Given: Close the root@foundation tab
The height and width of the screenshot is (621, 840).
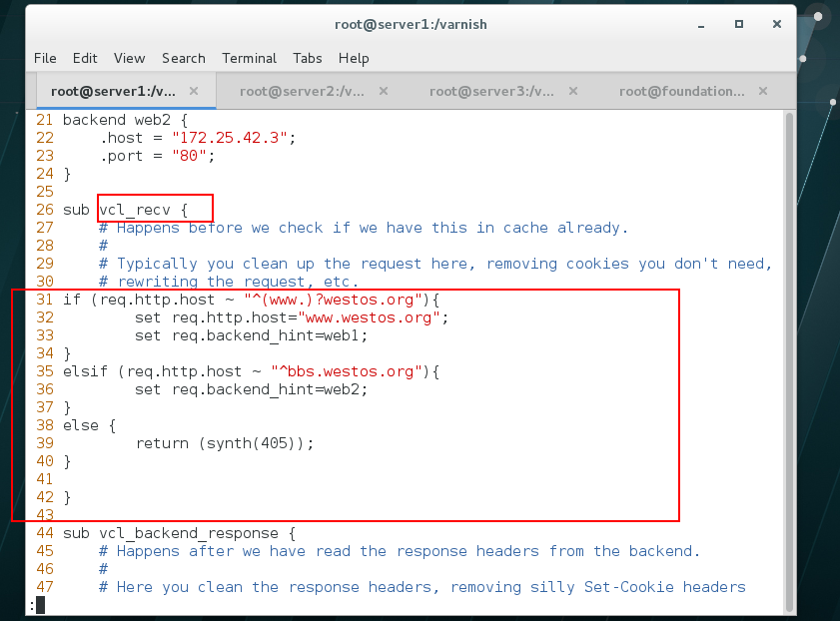Looking at the screenshot, I should (x=763, y=91).
